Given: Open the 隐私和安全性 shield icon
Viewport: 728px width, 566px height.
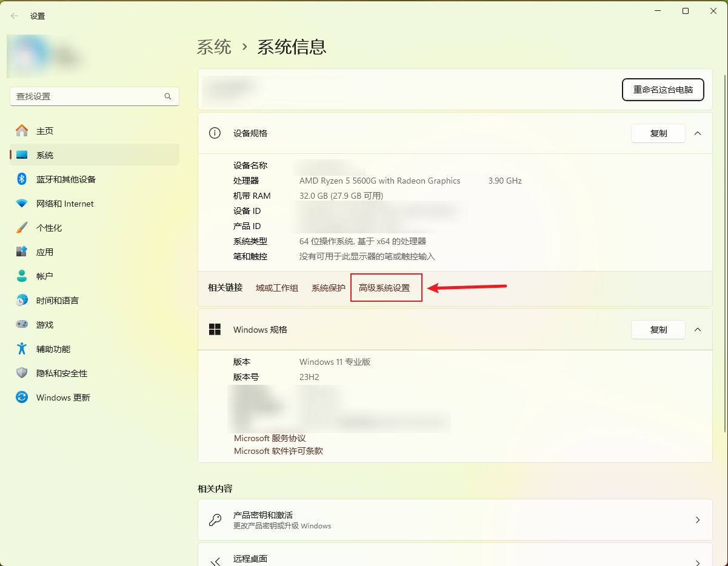Looking at the screenshot, I should (22, 373).
